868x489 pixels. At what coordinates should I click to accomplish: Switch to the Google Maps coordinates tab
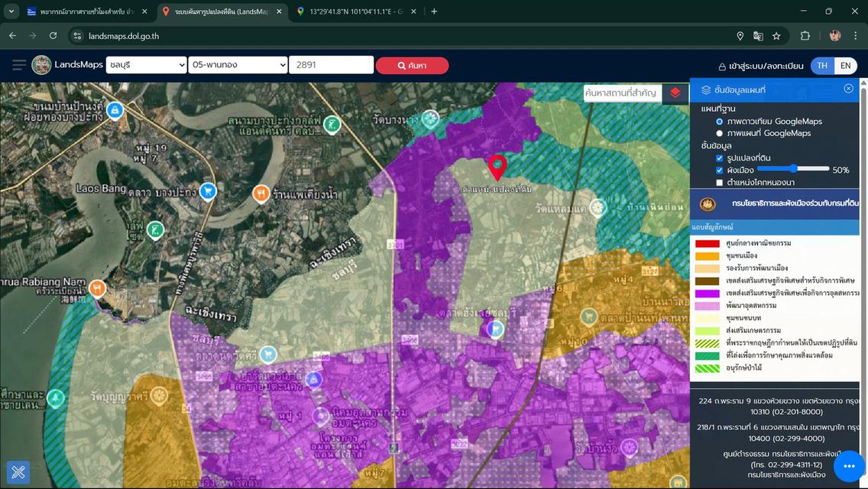(351, 11)
